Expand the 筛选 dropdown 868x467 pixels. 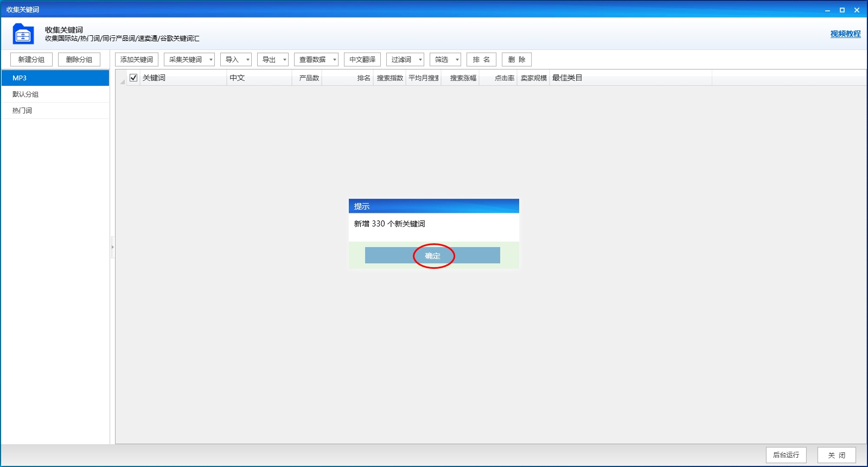[x=445, y=59]
